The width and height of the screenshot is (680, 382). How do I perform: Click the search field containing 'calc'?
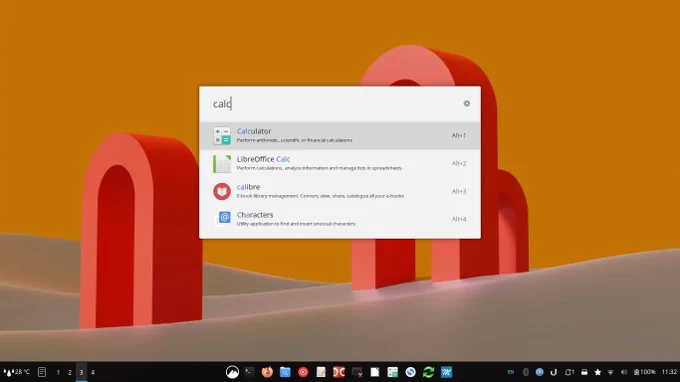[334, 104]
